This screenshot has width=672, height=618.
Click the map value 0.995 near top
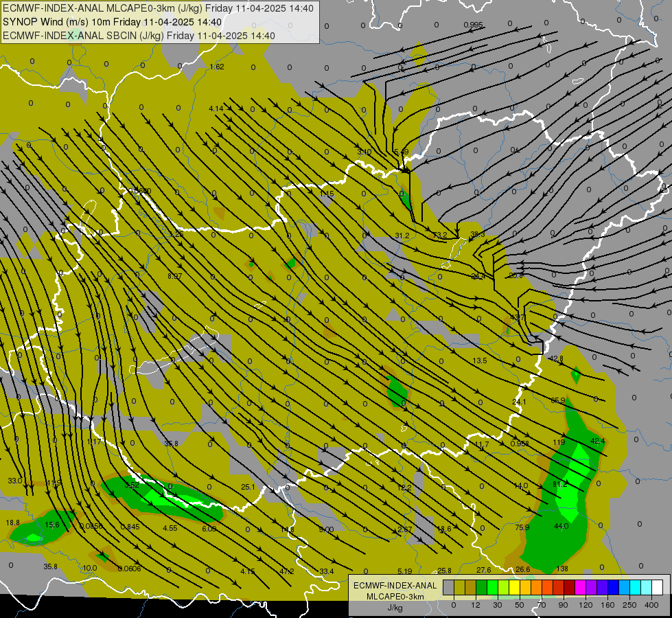pos(473,25)
